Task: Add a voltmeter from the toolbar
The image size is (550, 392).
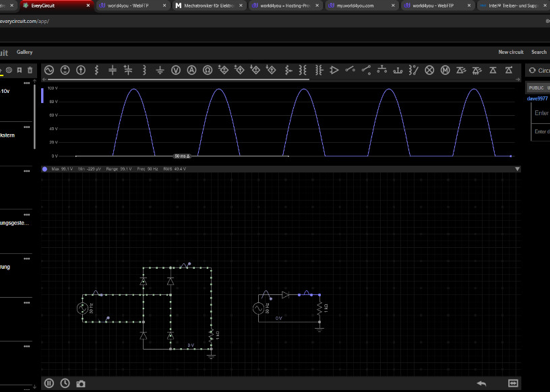Action: (x=176, y=70)
